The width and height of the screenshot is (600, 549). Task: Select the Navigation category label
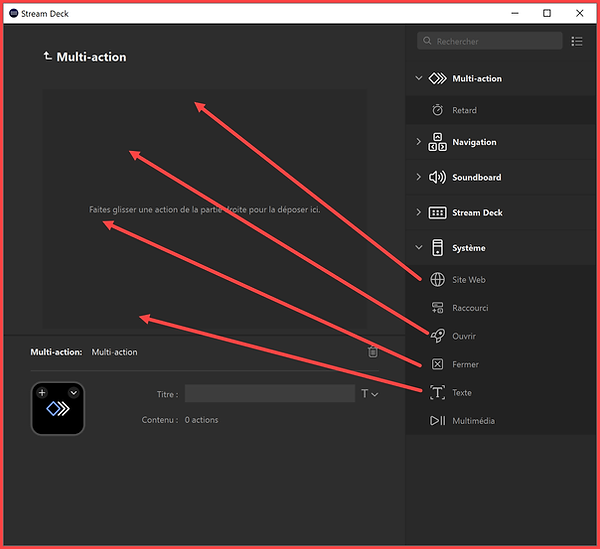tap(474, 142)
